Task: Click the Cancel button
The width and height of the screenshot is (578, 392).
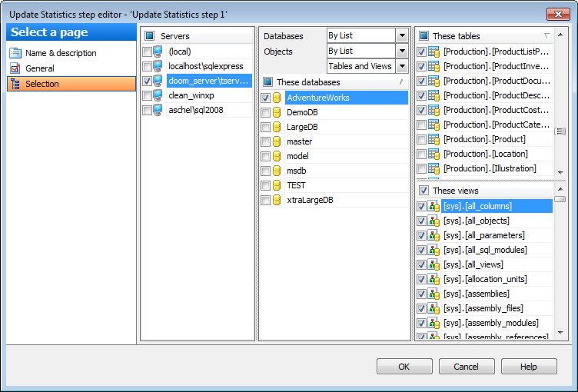Action: [467, 367]
